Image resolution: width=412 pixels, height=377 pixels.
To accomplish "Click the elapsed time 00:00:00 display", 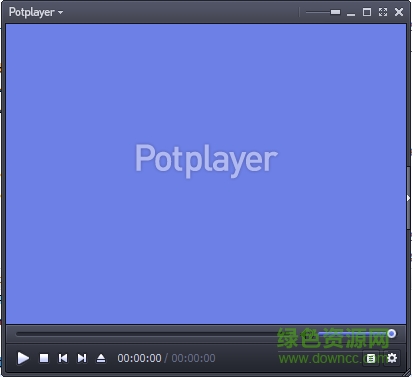I will pyautogui.click(x=139, y=358).
